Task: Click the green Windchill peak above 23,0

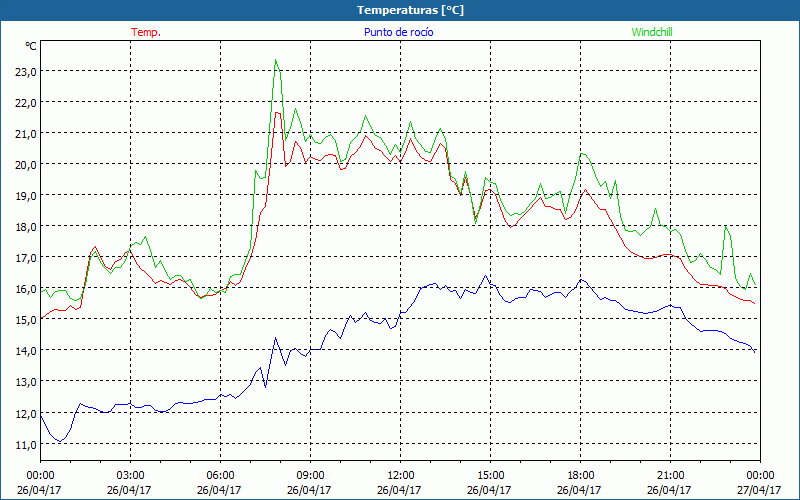Action: coord(276,60)
